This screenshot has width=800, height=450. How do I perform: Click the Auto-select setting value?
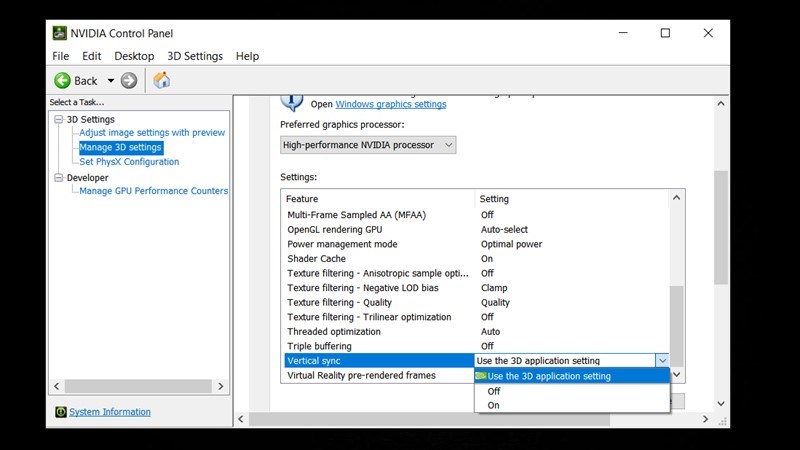point(504,230)
